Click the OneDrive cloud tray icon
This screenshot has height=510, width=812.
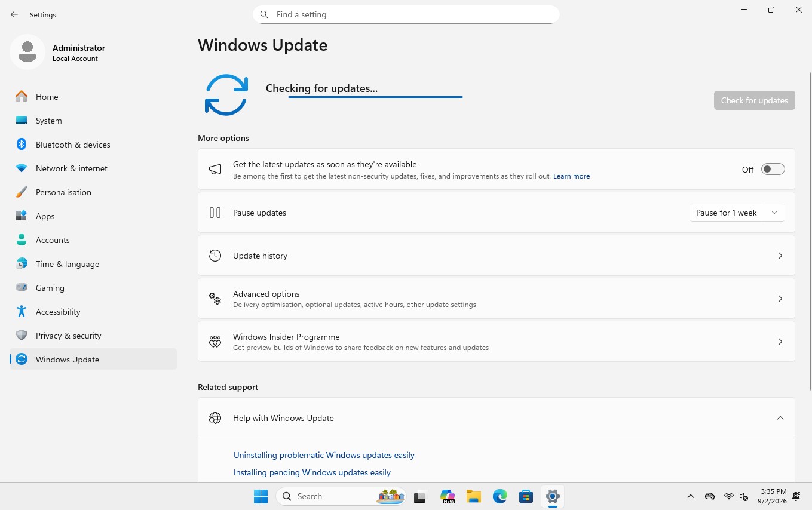point(710,496)
